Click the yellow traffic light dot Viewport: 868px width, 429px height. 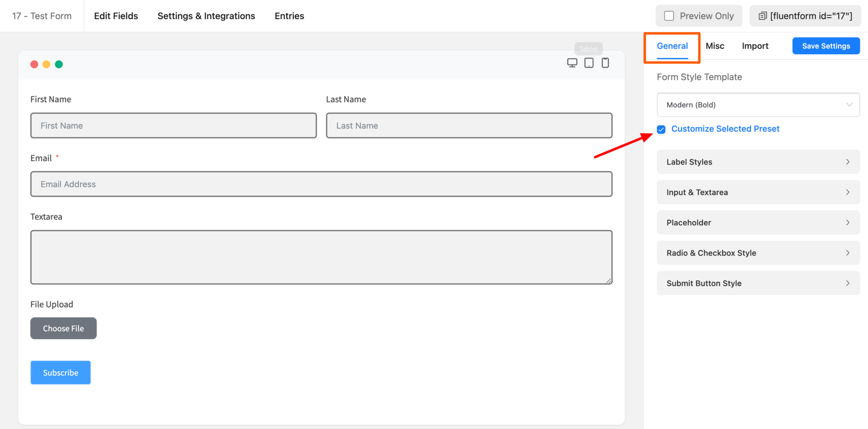46,64
